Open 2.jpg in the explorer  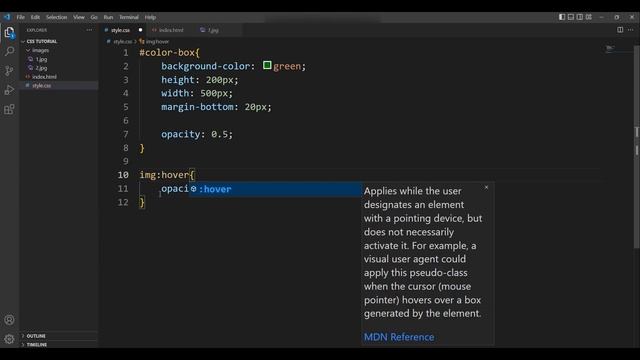tap(59, 68)
